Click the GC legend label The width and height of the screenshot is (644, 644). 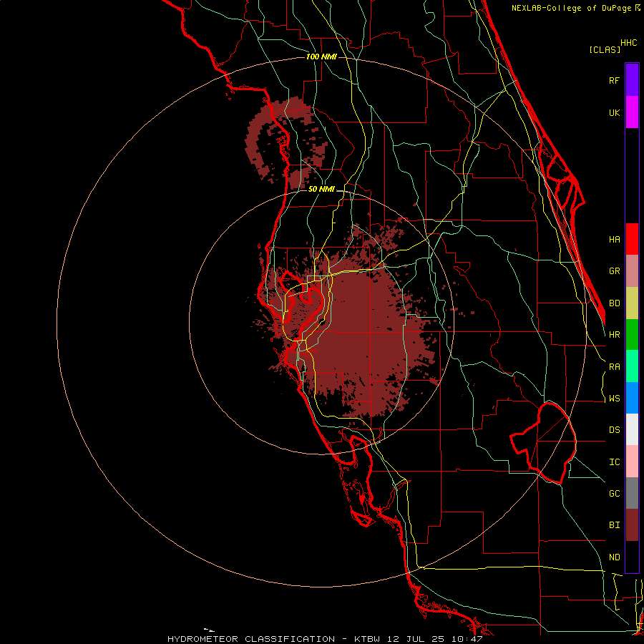click(615, 494)
